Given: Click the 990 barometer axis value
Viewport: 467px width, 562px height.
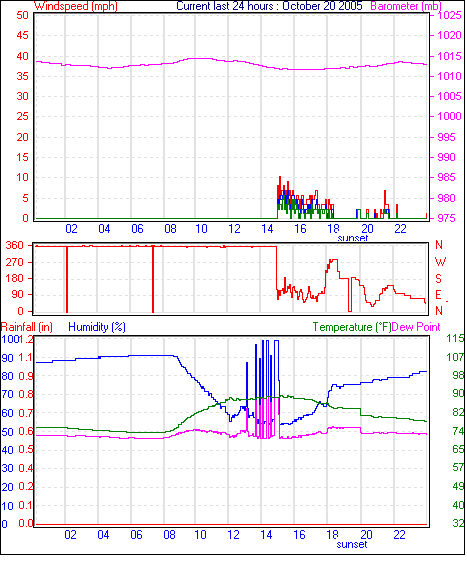Looking at the screenshot, I should point(447,157).
